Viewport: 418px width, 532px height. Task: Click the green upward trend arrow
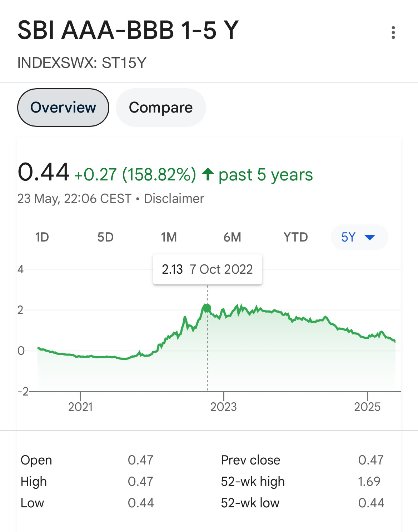pos(208,175)
